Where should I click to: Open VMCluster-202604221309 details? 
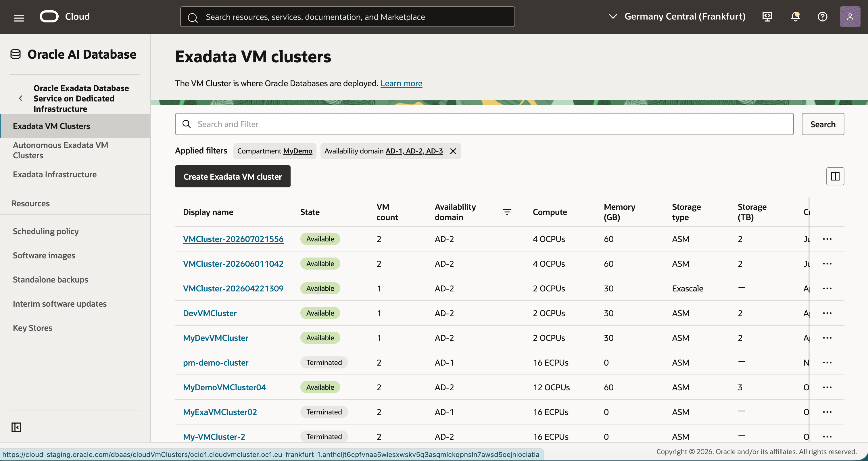(x=233, y=289)
